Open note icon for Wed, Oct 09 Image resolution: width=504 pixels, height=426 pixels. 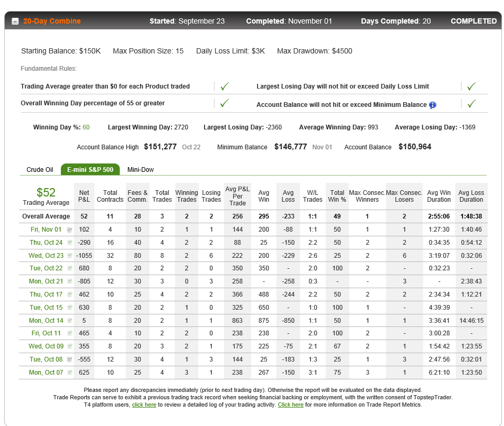tap(69, 346)
